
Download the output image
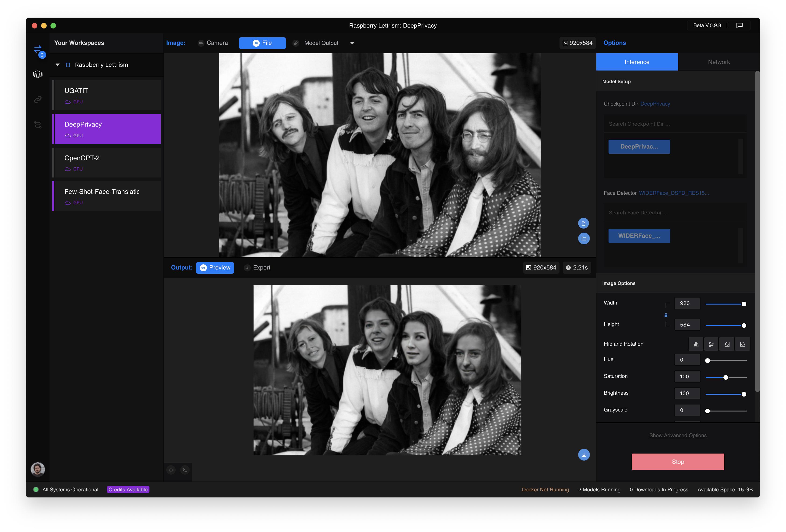pyautogui.click(x=584, y=454)
